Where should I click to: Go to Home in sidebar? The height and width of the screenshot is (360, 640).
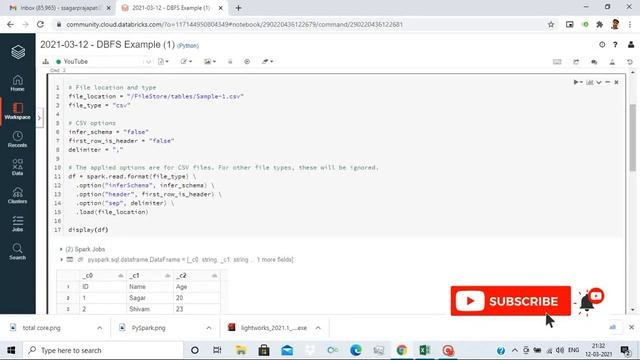[x=18, y=83]
